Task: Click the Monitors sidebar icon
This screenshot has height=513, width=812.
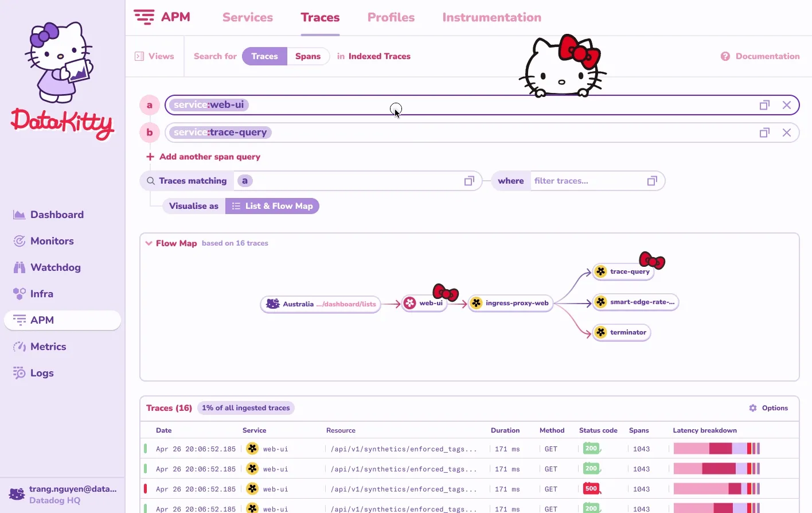Action: (19, 241)
